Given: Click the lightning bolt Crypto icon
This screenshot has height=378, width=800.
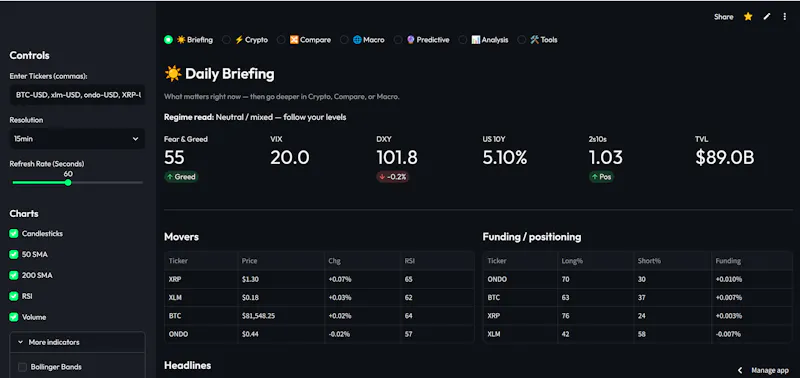Looking at the screenshot, I should [x=239, y=40].
